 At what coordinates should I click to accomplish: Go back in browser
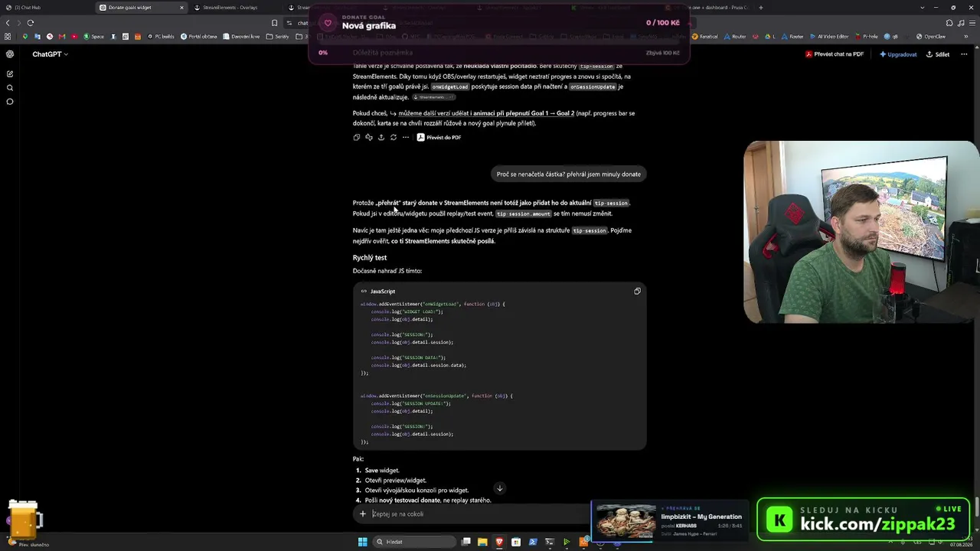pyautogui.click(x=8, y=23)
